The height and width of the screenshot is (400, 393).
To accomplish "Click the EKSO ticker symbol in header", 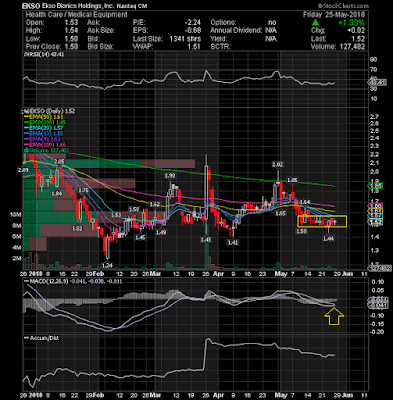I will tap(31, 6).
